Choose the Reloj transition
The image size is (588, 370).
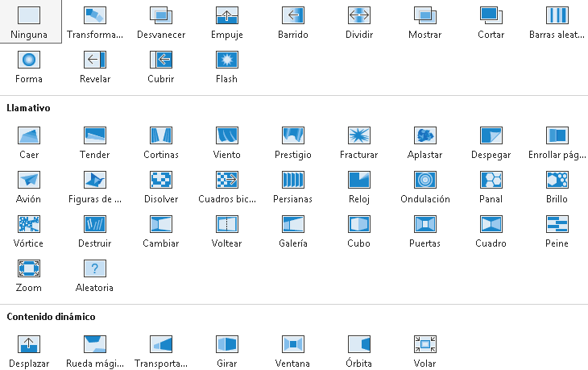pyautogui.click(x=359, y=187)
